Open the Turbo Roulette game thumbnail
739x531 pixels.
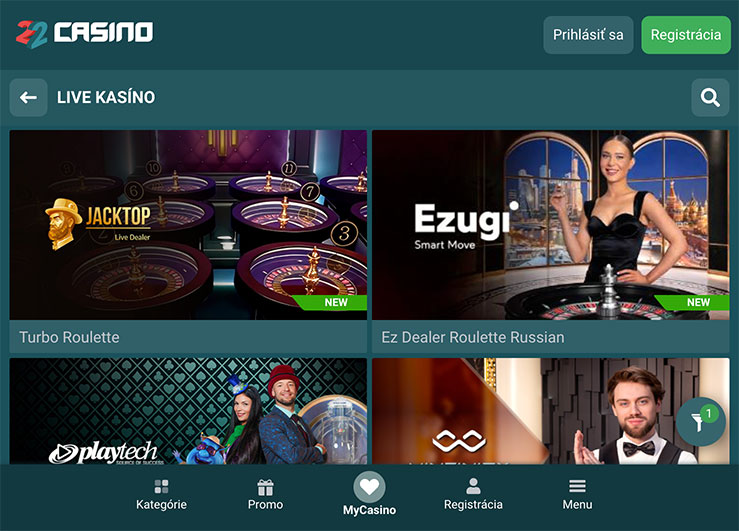click(188, 225)
